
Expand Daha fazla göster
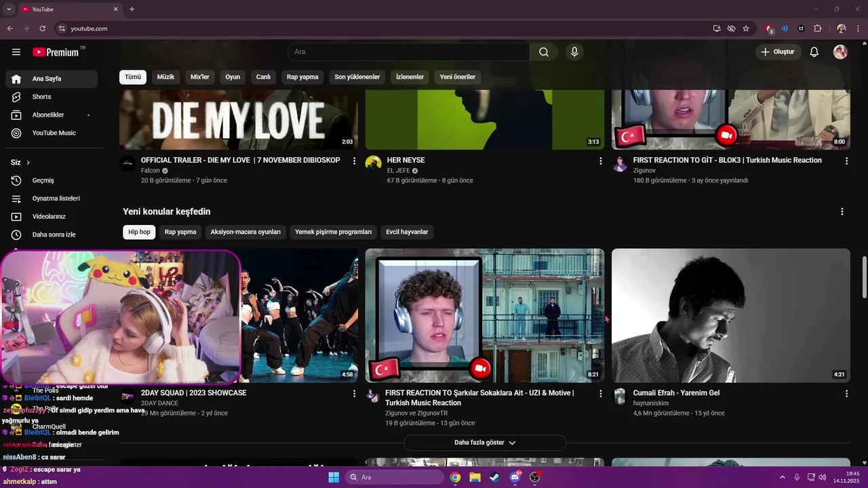pyautogui.click(x=485, y=443)
